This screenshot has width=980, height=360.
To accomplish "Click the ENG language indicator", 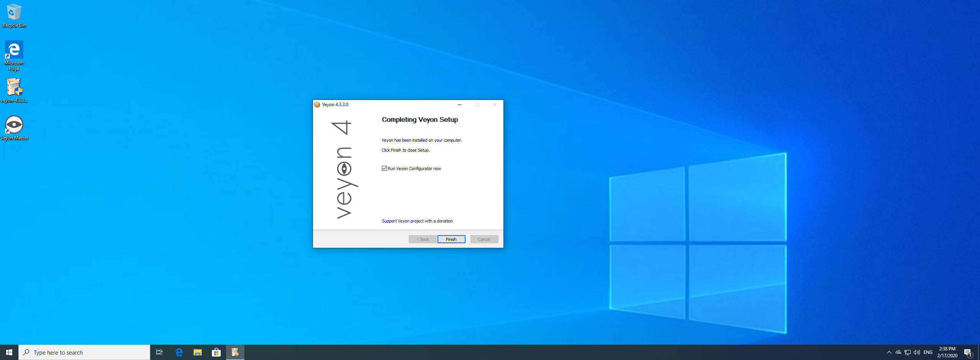I will tap(928, 352).
